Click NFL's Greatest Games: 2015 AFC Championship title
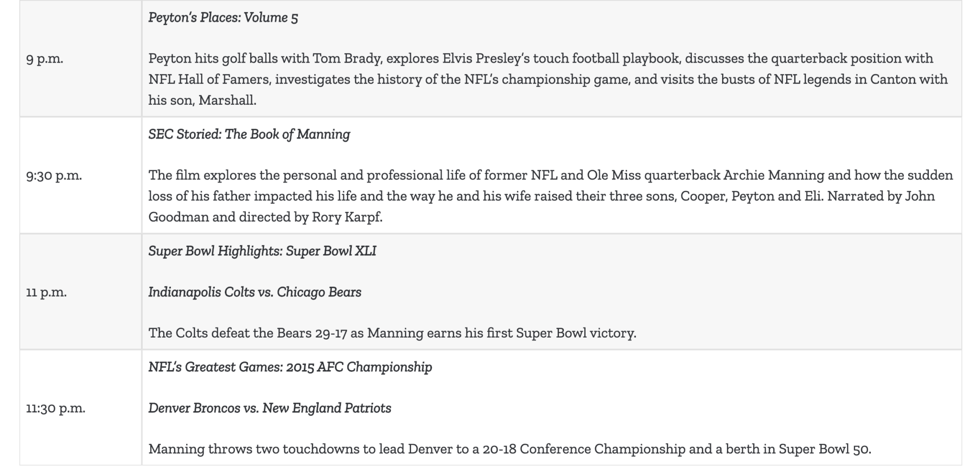Viewport: 980px width, 472px height. coord(290,367)
